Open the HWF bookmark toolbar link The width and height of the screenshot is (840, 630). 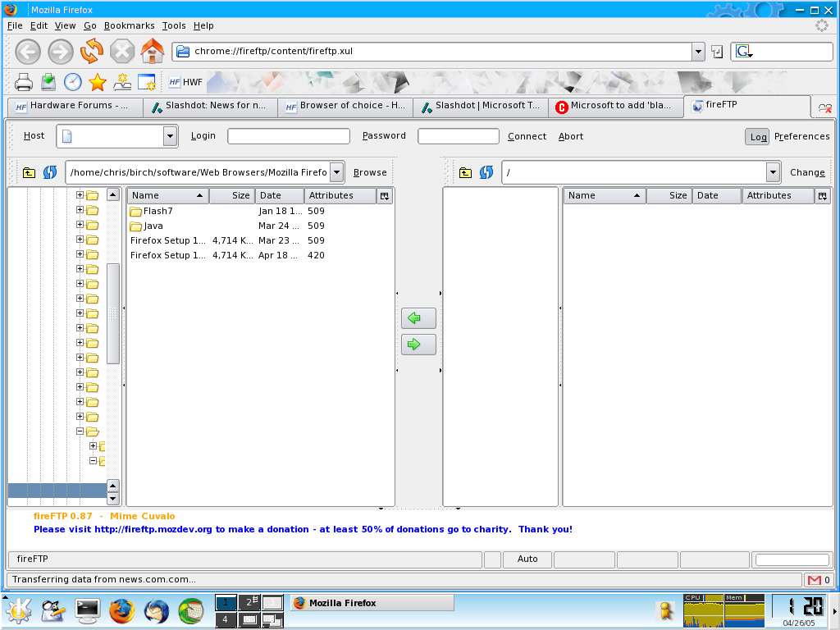(185, 82)
